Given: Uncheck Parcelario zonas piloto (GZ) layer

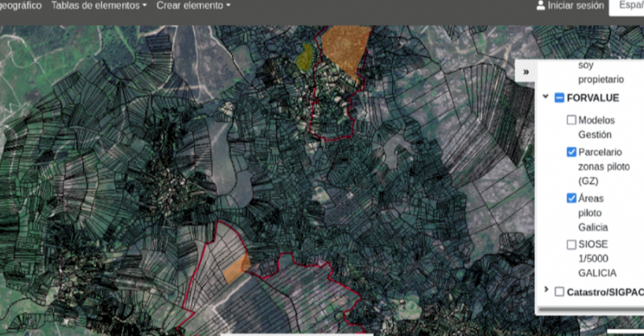Looking at the screenshot, I should pos(572,152).
